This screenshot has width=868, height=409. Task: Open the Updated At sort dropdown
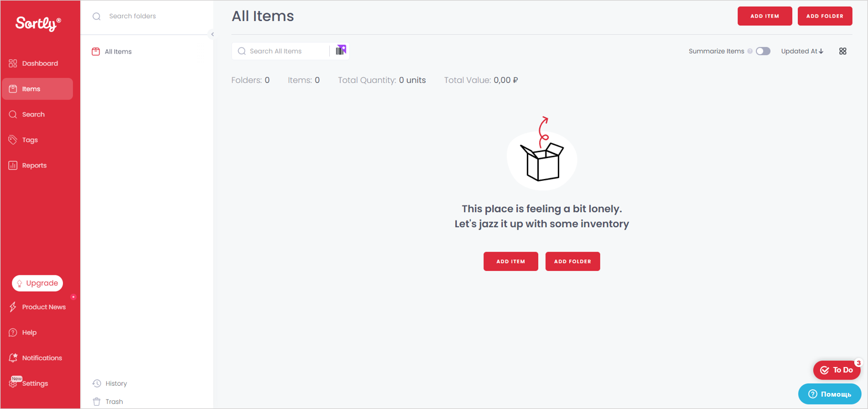[802, 51]
